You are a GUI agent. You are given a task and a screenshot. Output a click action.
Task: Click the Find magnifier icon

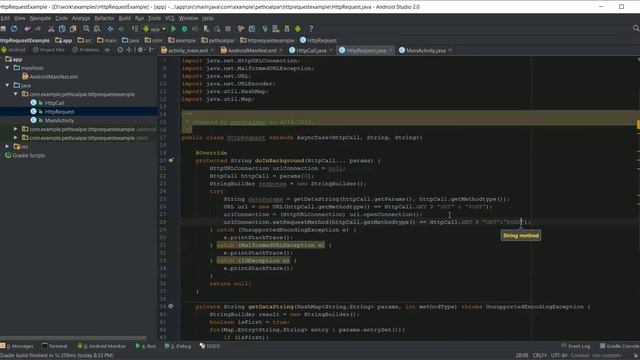(86, 29)
